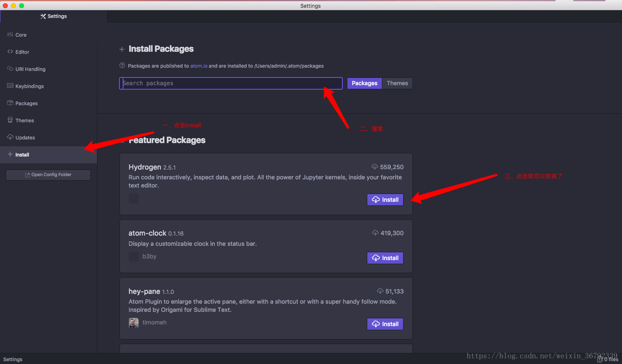Click the Open Config Folder button
The image size is (622, 364).
point(48,175)
